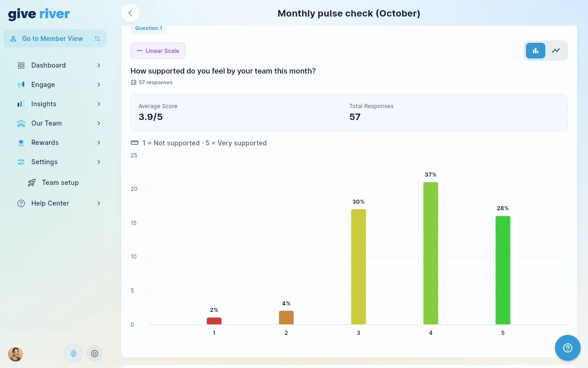This screenshot has width=588, height=368.
Task: Expand the Engage chevron
Action: pos(99,85)
